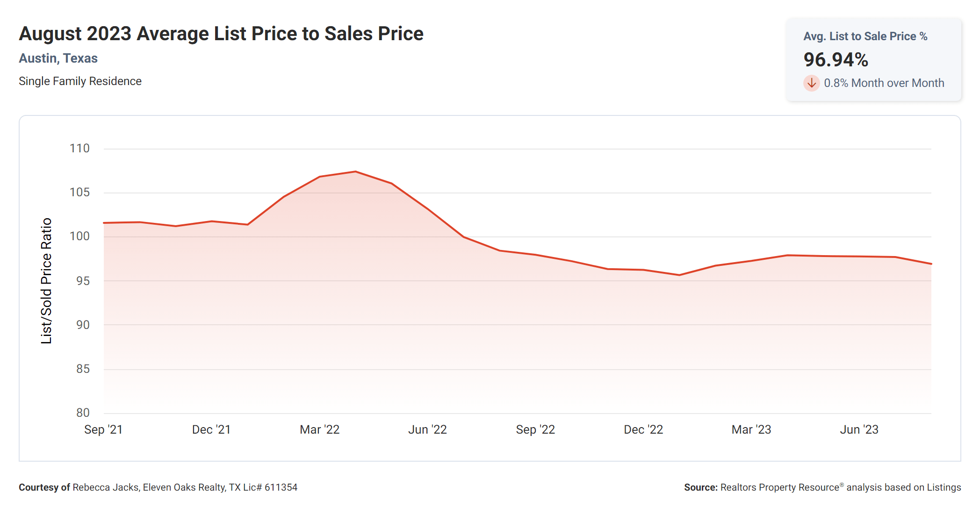Click the Jun '22 x-axis label

click(427, 429)
